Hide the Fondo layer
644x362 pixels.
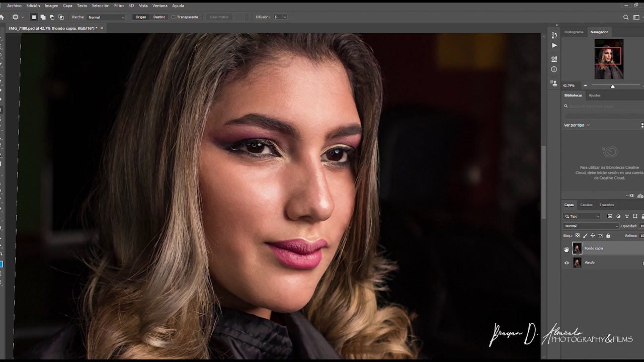[x=567, y=262]
